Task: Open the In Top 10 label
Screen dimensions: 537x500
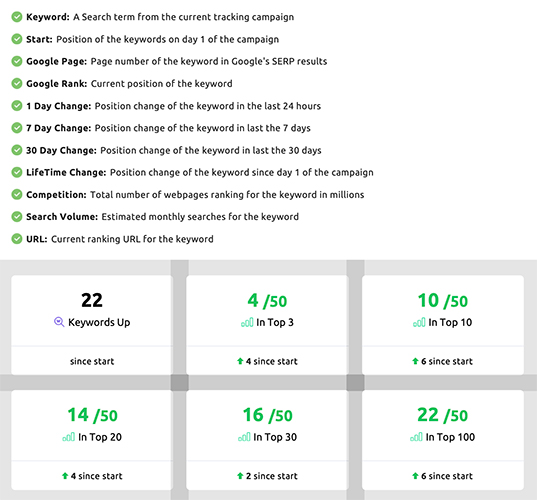Action: tap(450, 322)
